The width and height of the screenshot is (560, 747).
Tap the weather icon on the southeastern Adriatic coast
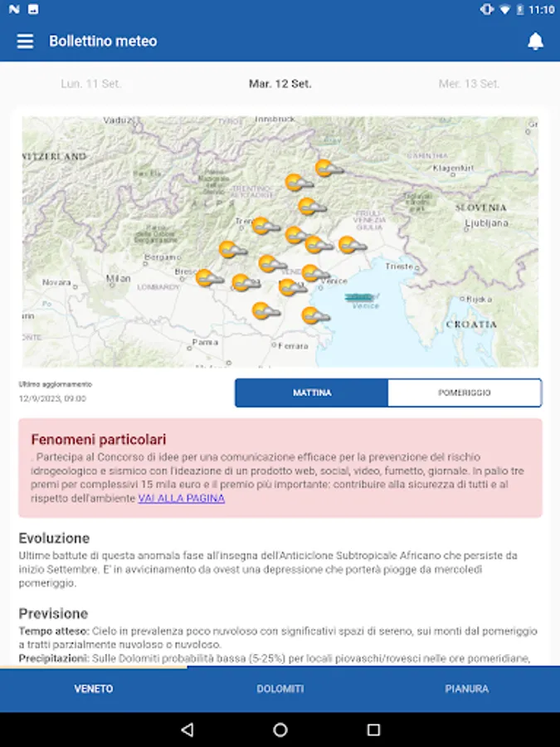[315, 315]
